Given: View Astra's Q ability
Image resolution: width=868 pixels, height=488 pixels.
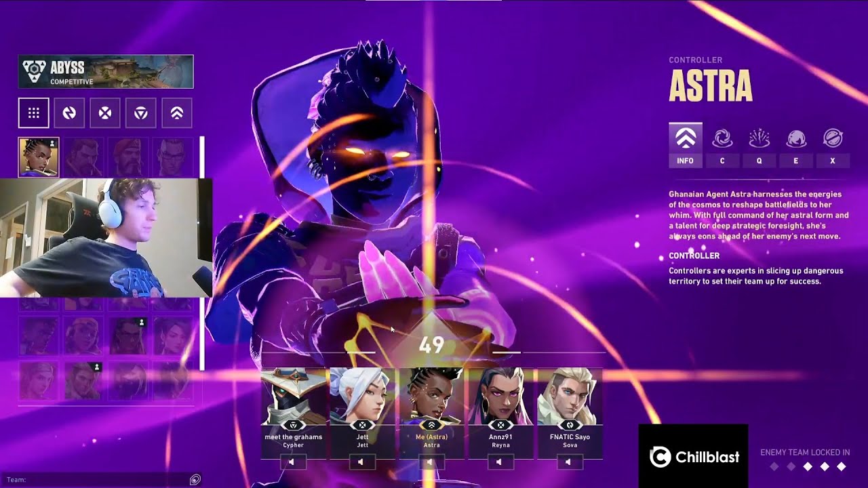Looking at the screenshot, I should [759, 145].
